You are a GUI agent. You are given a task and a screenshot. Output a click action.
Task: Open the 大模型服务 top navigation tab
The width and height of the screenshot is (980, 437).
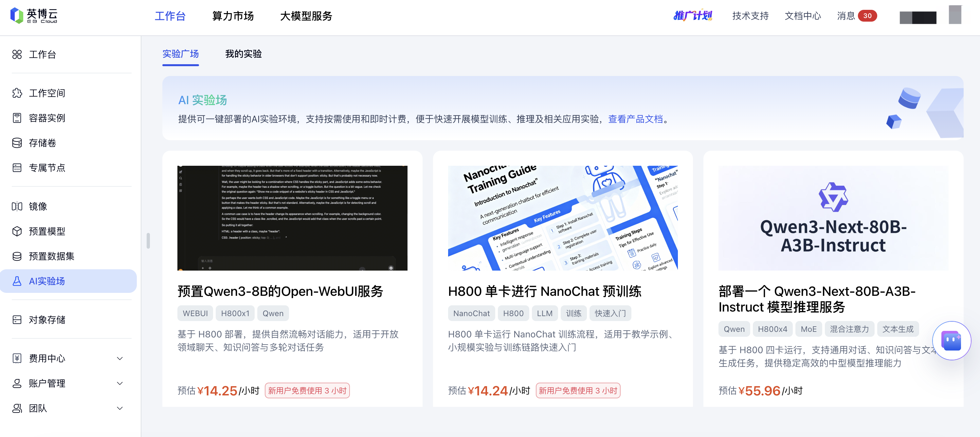pos(306,16)
